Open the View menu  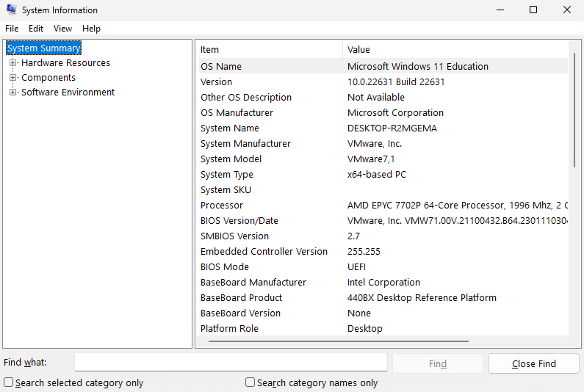click(62, 29)
